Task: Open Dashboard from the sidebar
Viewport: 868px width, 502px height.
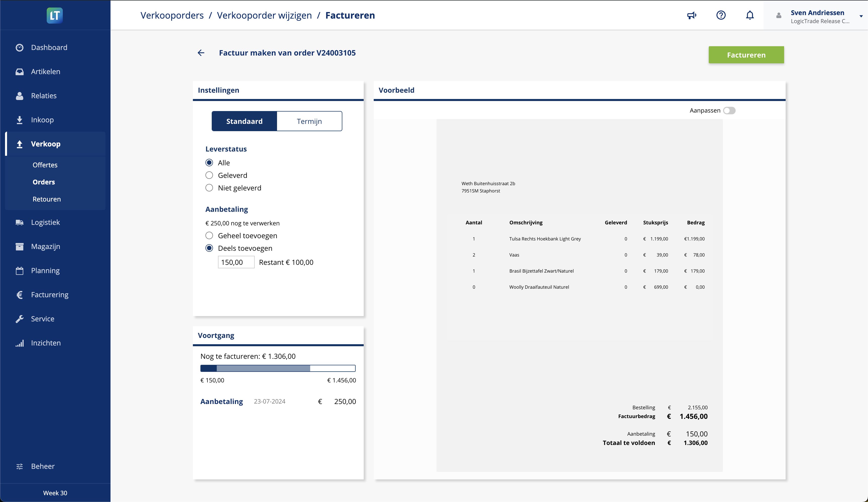Action: (49, 47)
